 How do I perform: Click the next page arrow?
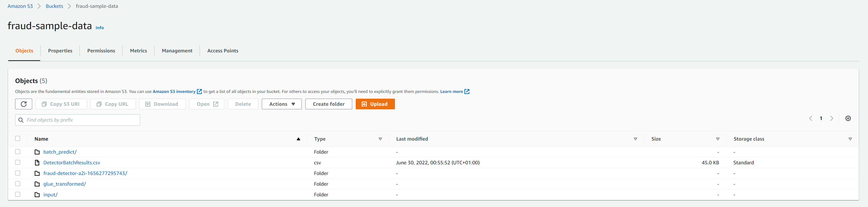pos(832,119)
